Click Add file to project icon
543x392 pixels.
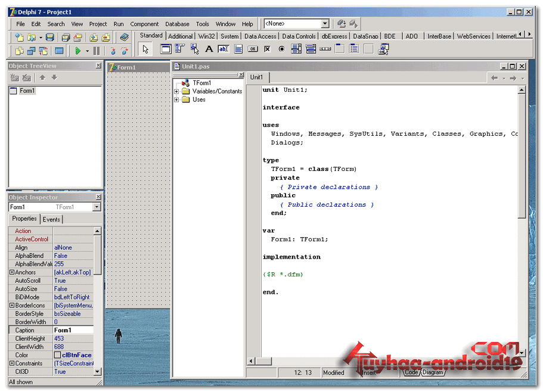(94, 37)
